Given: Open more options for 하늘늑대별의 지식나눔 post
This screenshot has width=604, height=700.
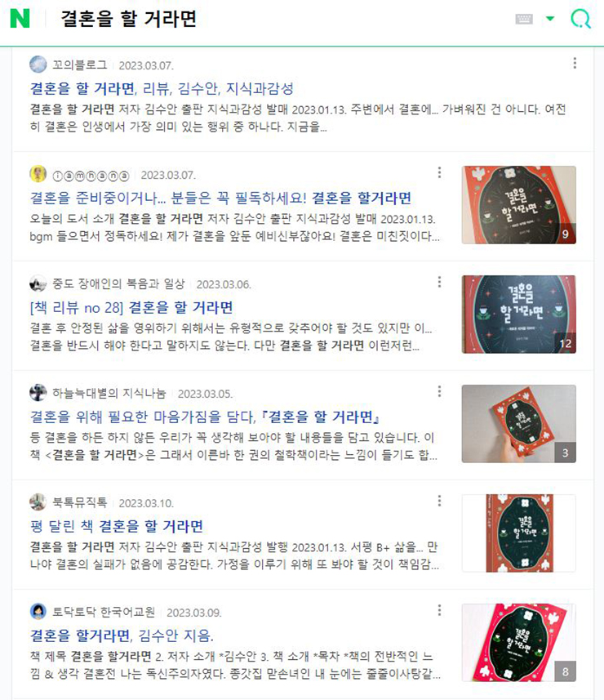Looking at the screenshot, I should (439, 391).
